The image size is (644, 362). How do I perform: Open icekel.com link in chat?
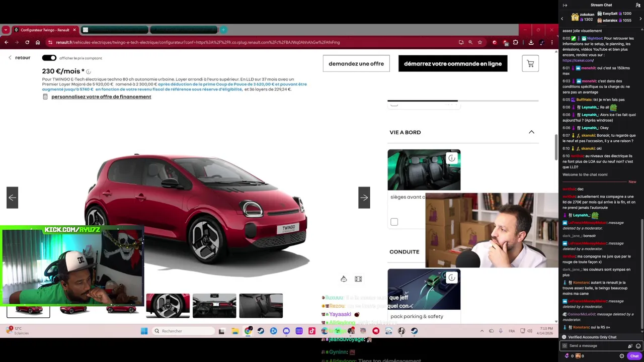578,60
